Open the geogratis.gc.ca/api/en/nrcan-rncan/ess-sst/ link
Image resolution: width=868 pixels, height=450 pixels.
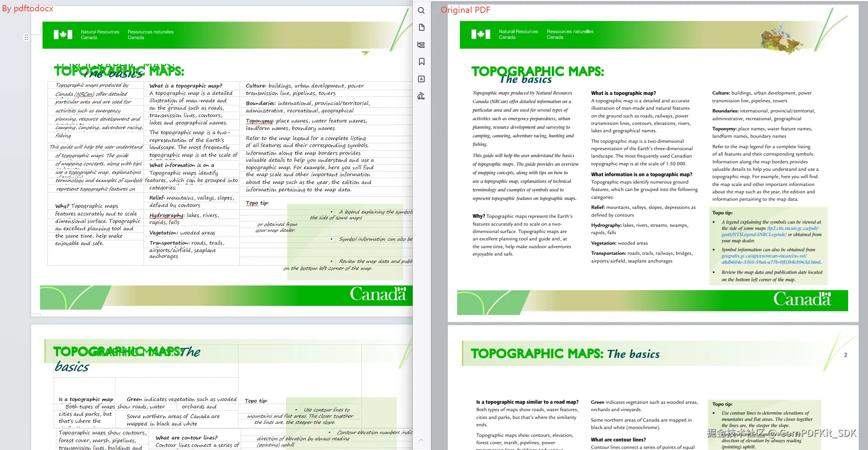tap(764, 256)
